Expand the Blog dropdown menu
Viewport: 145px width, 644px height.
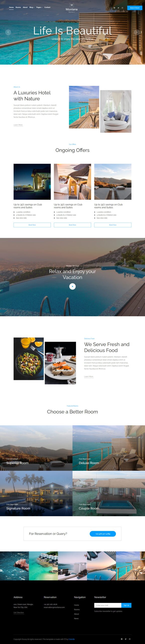click(32, 7)
